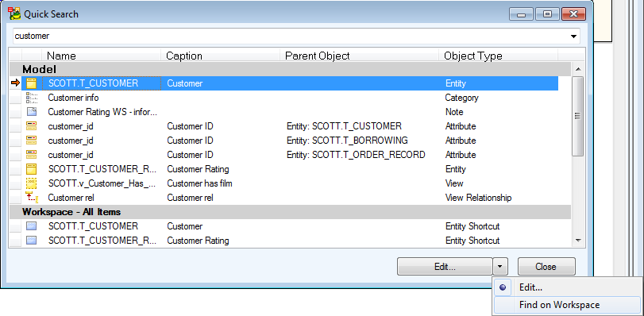
Task: Click the SCOTT.T_CUSTOMER entity icon in Model
Action: (31, 83)
